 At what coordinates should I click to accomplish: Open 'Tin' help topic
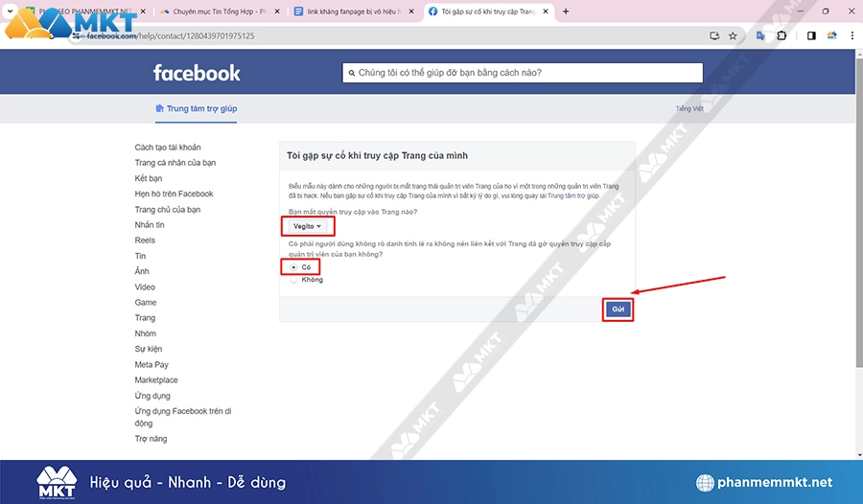140,256
